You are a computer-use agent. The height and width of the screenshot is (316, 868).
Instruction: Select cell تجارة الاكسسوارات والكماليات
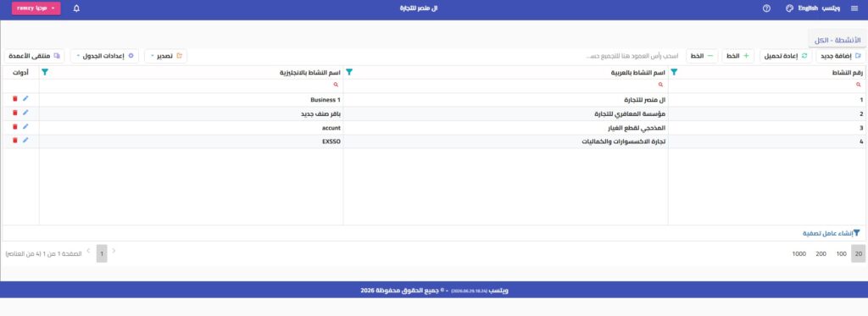tap(505, 141)
